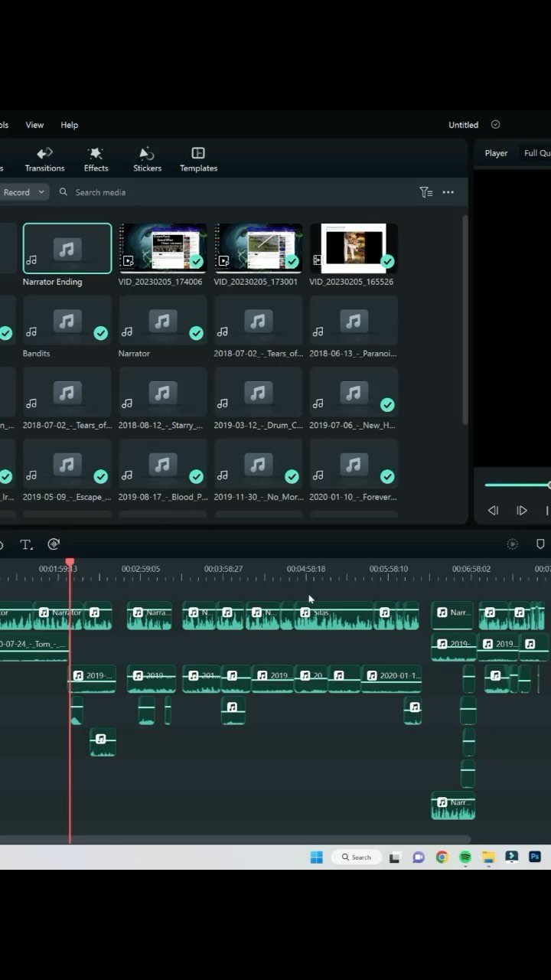Click the media panel vertical scrollbar
Screen dimensions: 551x980
click(464, 320)
